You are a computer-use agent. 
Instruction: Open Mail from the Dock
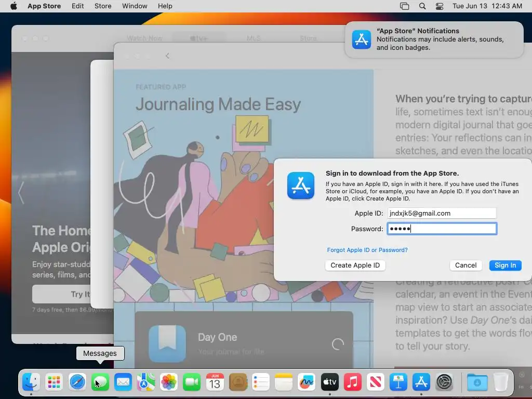(x=123, y=382)
